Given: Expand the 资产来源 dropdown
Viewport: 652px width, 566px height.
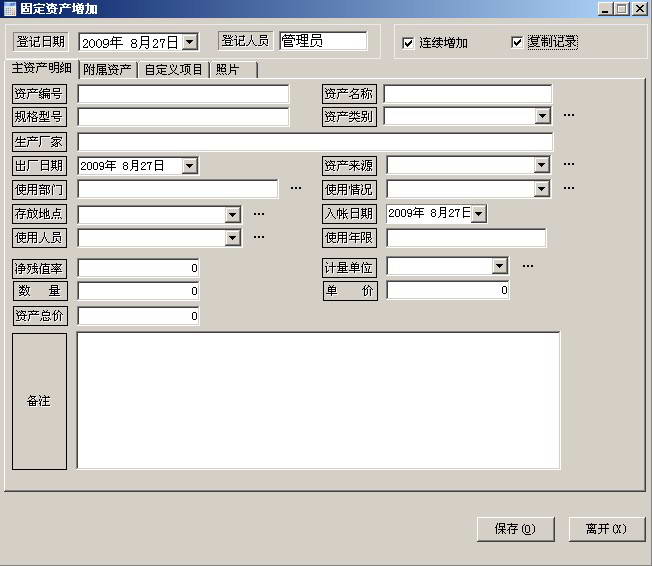Looking at the screenshot, I should click(541, 165).
